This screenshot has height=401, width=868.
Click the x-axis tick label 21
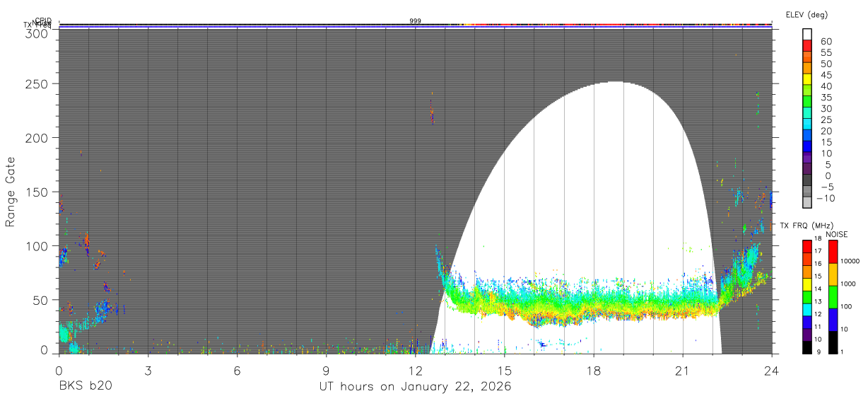(x=683, y=370)
